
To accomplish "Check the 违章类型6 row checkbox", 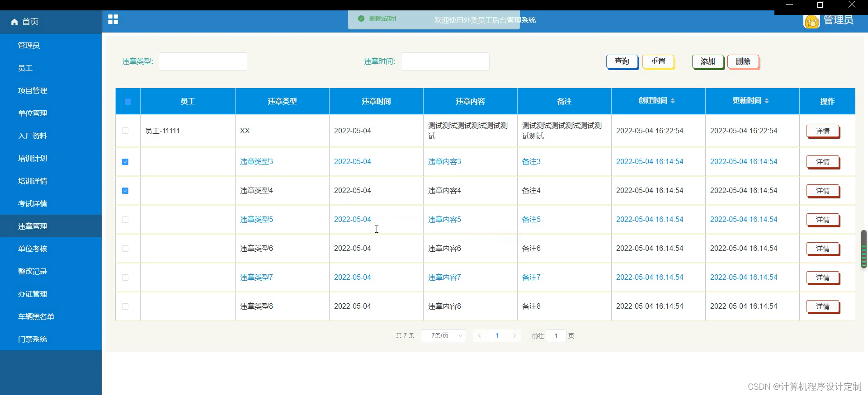I will (x=125, y=249).
